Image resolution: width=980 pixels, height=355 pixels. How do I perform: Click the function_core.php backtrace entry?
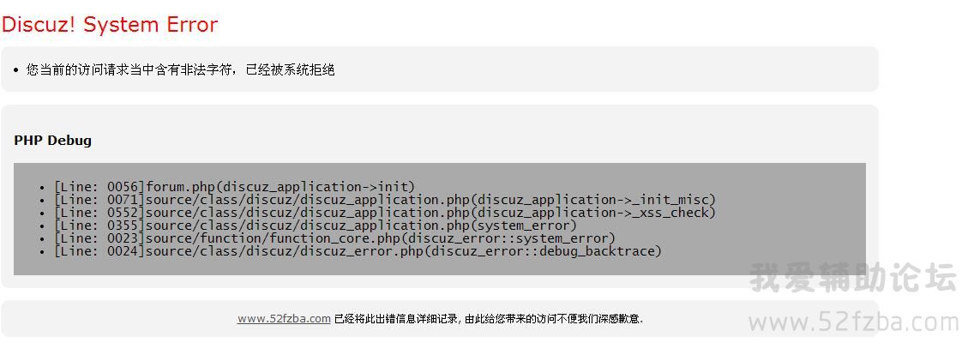(335, 238)
